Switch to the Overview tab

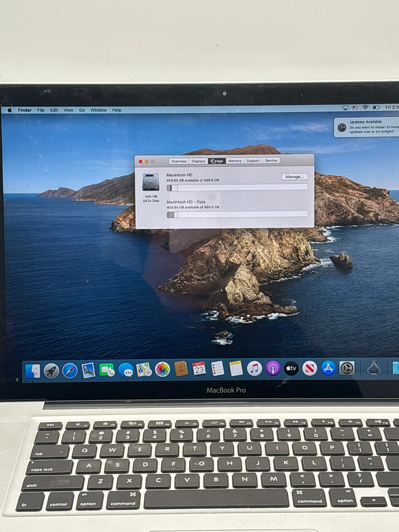(179, 161)
